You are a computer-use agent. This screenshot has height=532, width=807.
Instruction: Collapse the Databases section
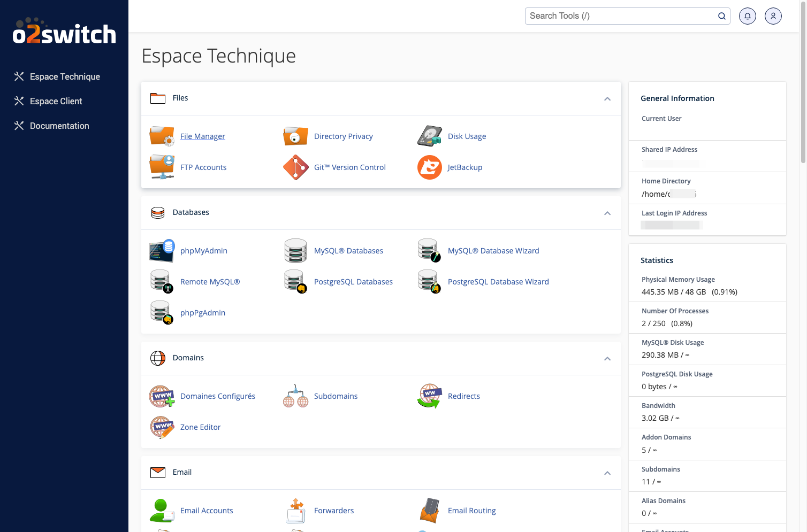[x=607, y=213]
